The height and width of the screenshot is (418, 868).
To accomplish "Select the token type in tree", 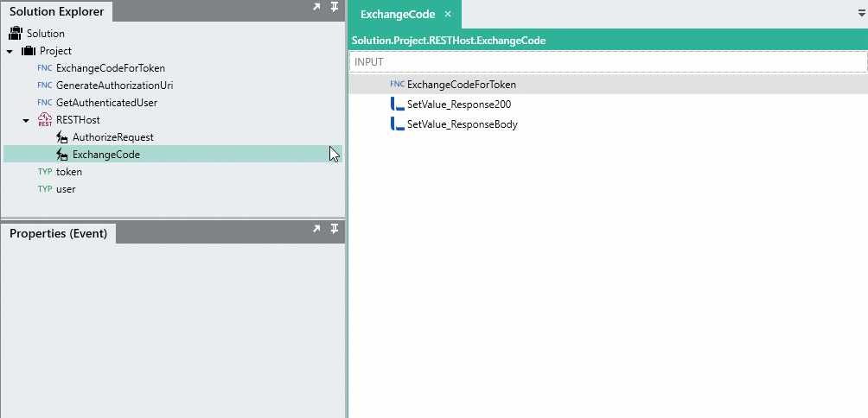I will (69, 172).
